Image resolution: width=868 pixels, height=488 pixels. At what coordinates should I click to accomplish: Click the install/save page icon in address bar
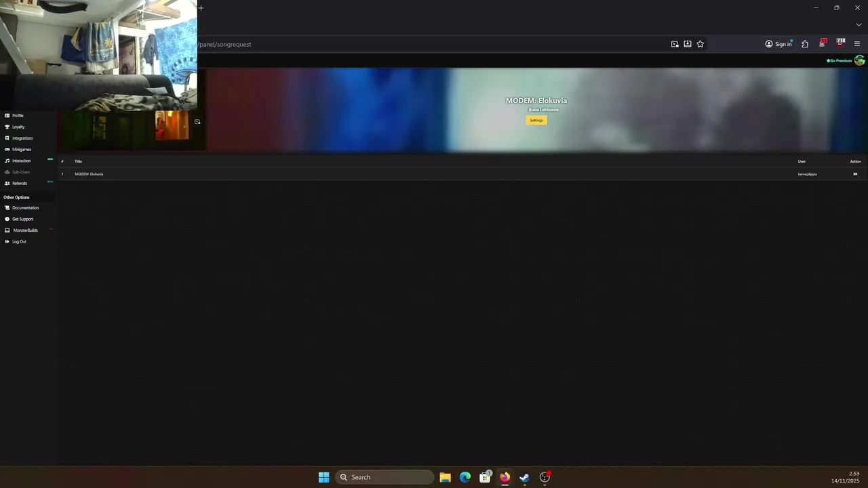688,44
